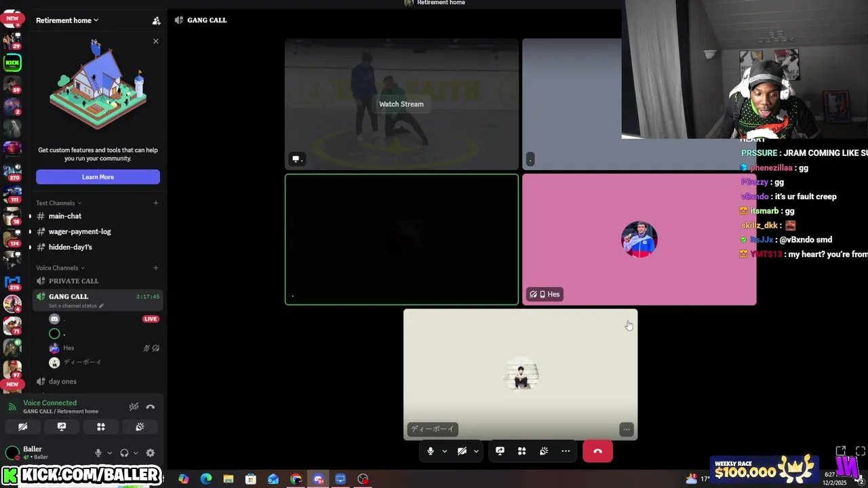Open the main-chat text channel
The width and height of the screenshot is (868, 488).
(98, 216)
